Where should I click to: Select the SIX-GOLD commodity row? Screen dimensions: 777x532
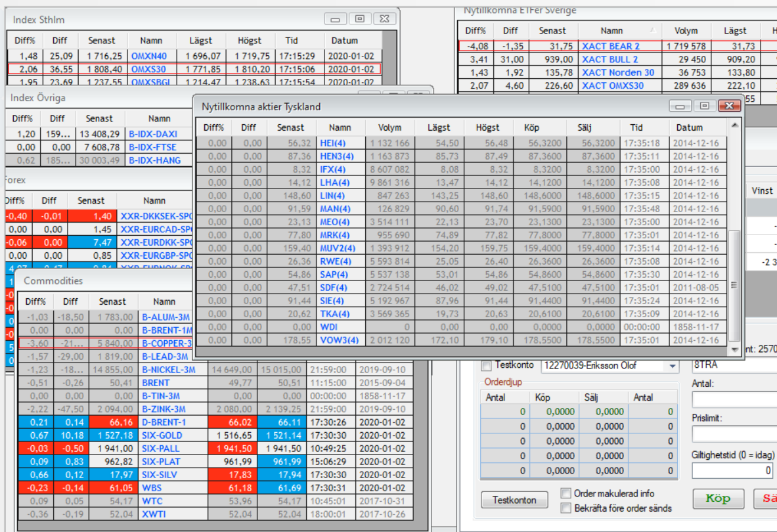click(162, 435)
